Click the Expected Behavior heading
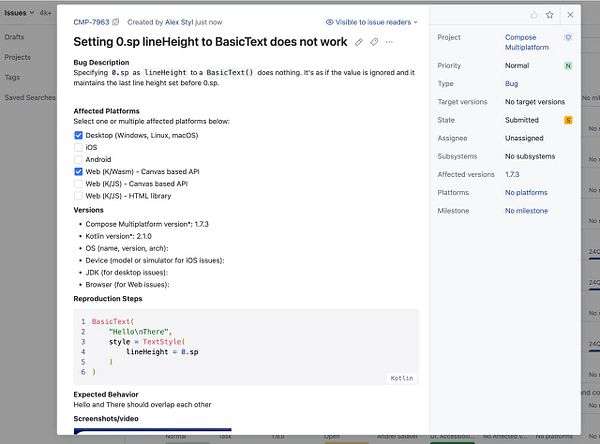 [106, 395]
